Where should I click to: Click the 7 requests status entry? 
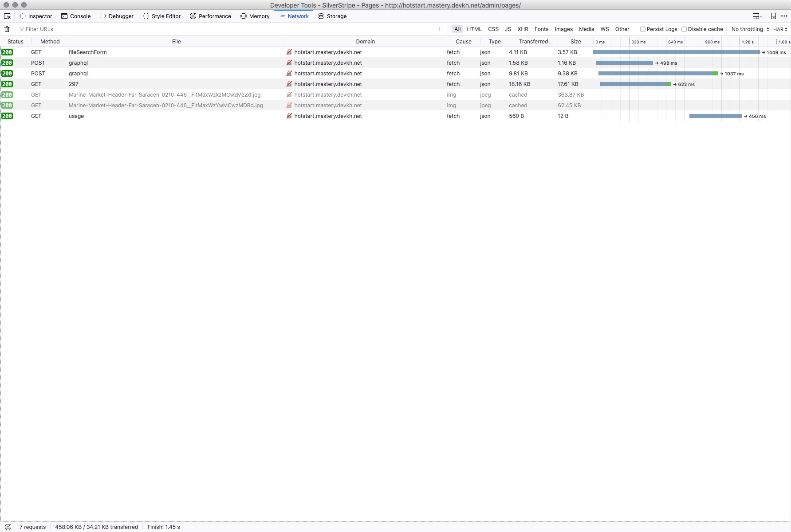point(32,527)
